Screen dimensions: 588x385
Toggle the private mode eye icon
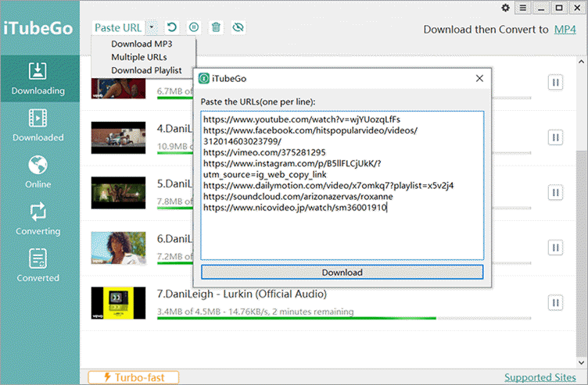click(238, 27)
